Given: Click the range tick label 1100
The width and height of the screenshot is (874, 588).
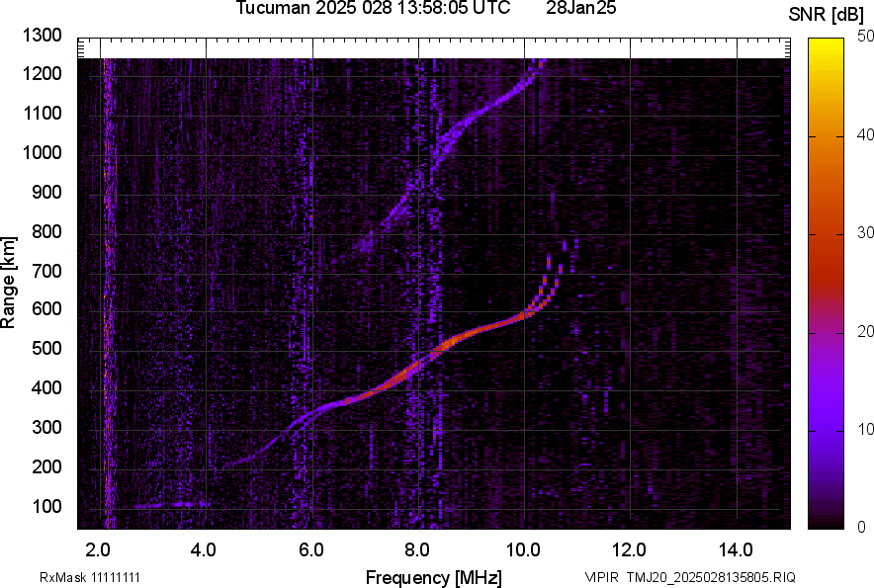Looking at the screenshot, I should point(42,113).
